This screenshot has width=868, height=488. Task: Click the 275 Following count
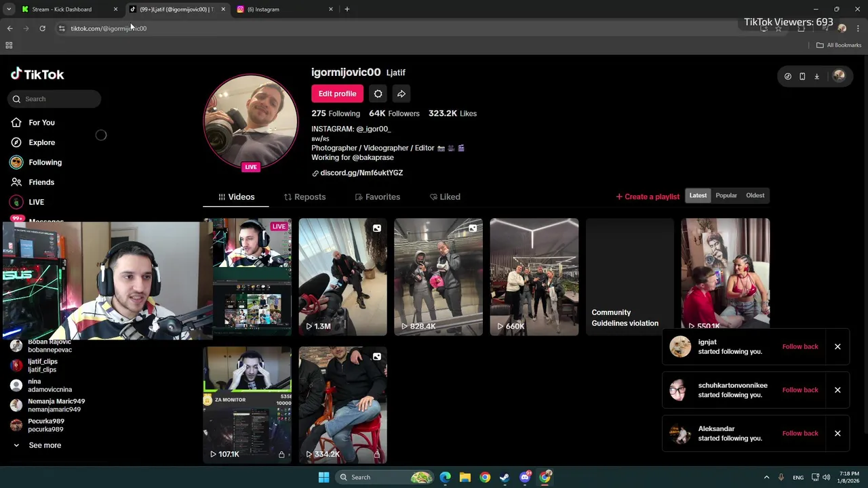pos(336,113)
